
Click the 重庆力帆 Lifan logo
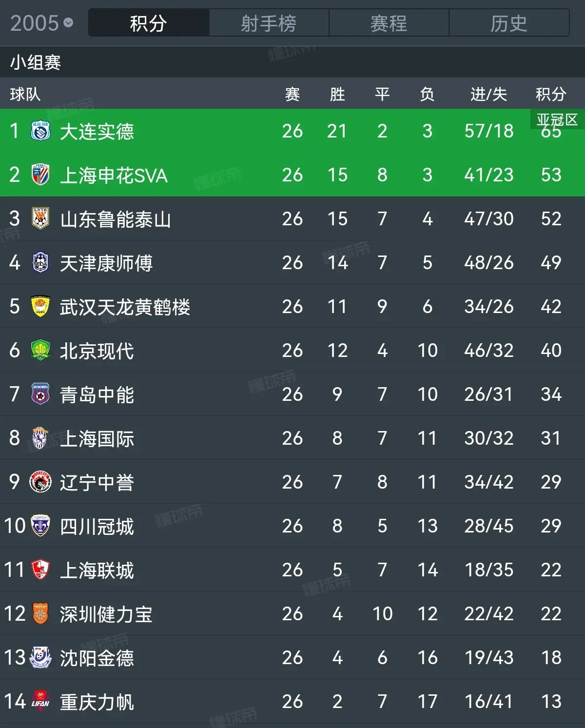(x=40, y=702)
